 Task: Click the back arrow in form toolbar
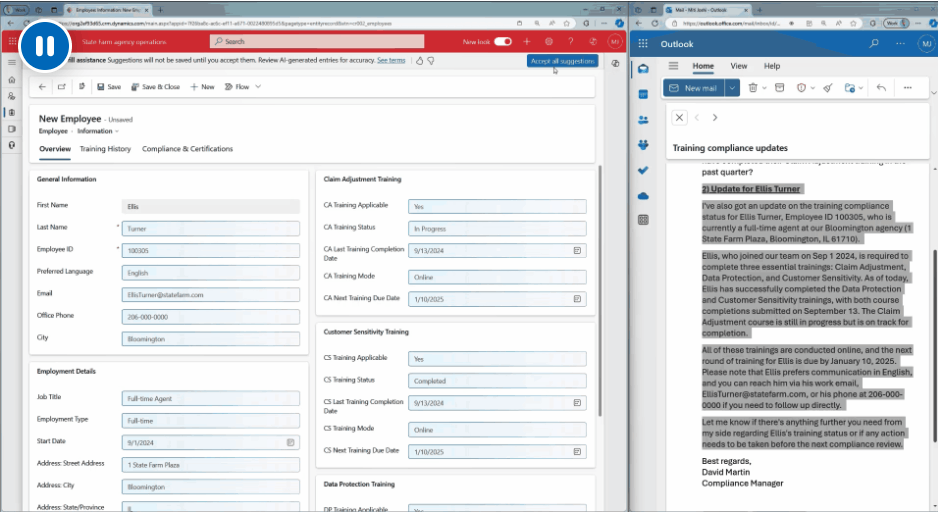click(42, 87)
